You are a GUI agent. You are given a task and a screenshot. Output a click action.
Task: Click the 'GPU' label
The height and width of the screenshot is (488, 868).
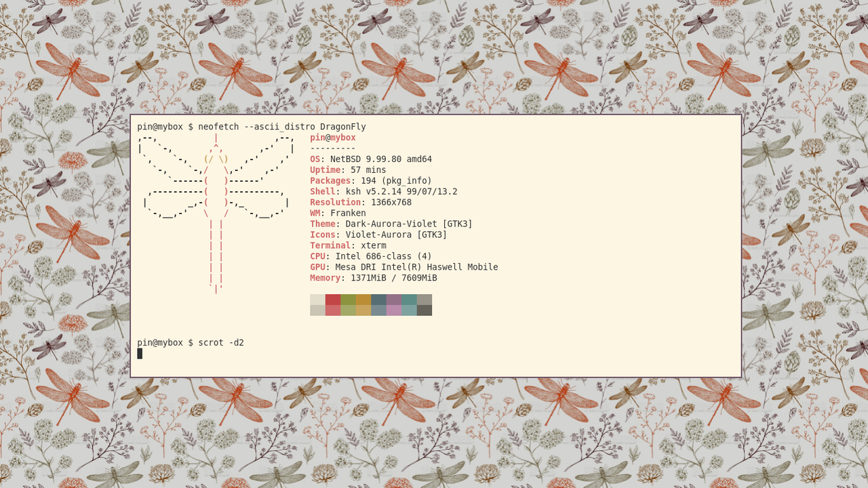(x=318, y=268)
